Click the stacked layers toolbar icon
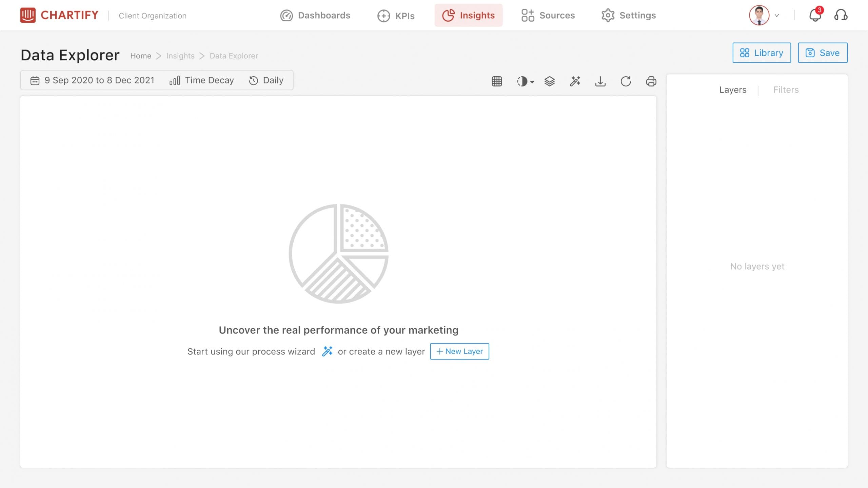Viewport: 868px width, 488px height. pos(549,81)
